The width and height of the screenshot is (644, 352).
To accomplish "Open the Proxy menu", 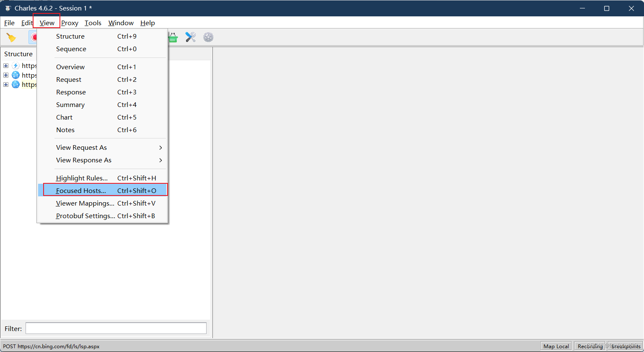I will (70, 23).
